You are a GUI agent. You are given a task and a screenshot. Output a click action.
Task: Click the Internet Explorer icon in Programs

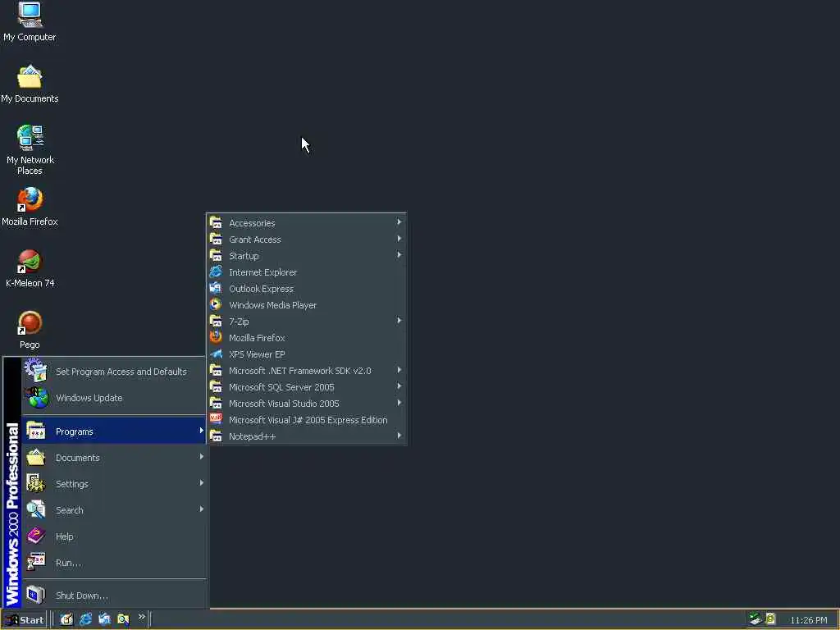coord(216,272)
